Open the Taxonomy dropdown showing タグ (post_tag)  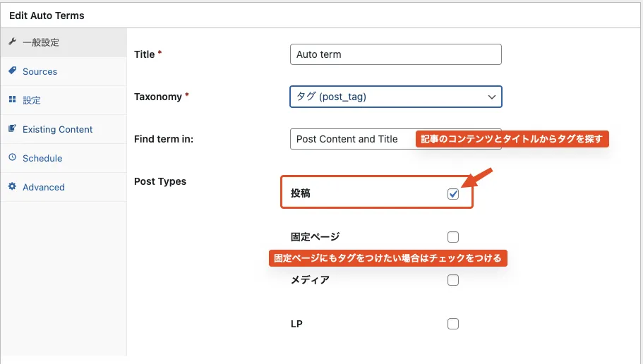396,97
